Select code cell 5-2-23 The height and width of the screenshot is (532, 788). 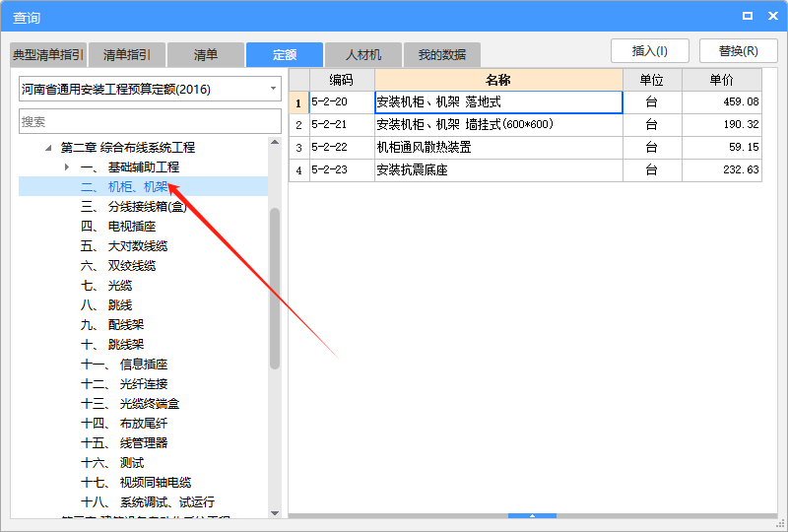tap(342, 170)
